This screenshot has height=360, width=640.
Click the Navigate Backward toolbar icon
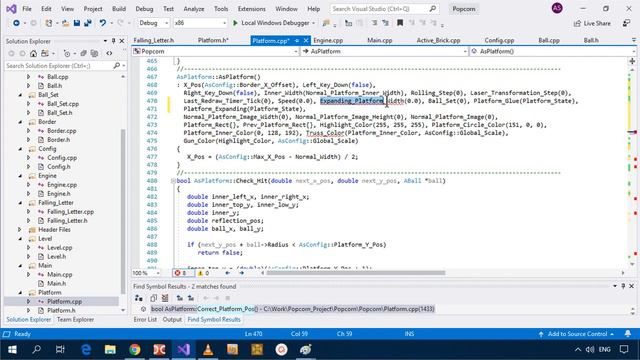tap(16, 23)
